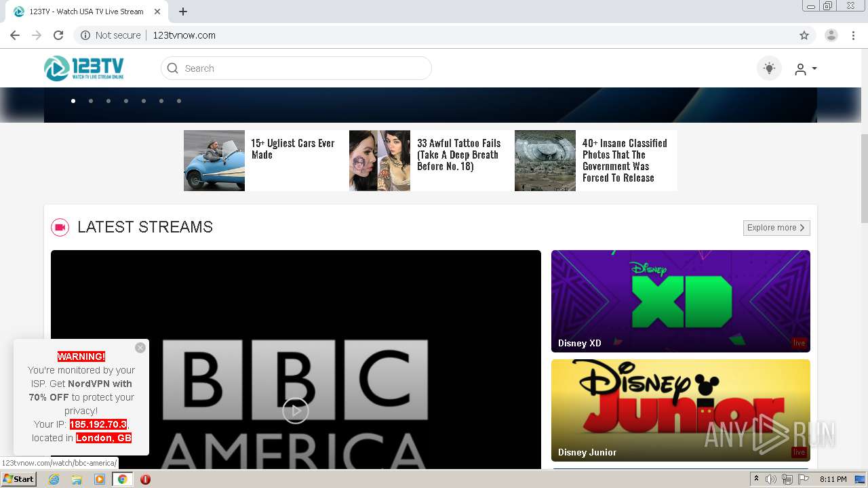This screenshot has height=488, width=868.
Task: Click the network tray icon
Action: click(787, 479)
